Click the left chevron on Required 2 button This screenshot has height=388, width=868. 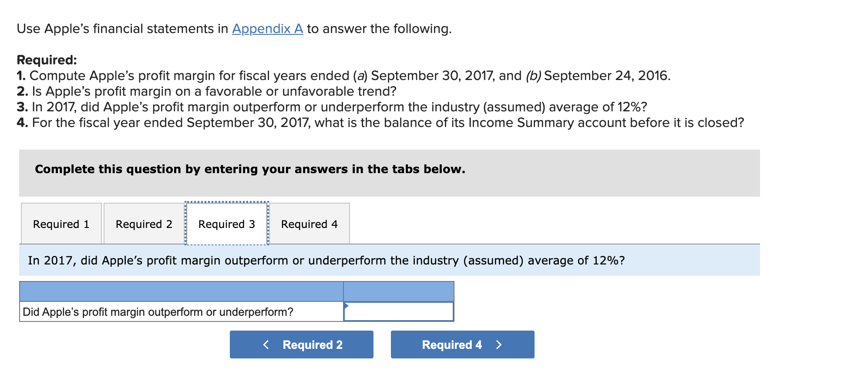[x=266, y=345]
